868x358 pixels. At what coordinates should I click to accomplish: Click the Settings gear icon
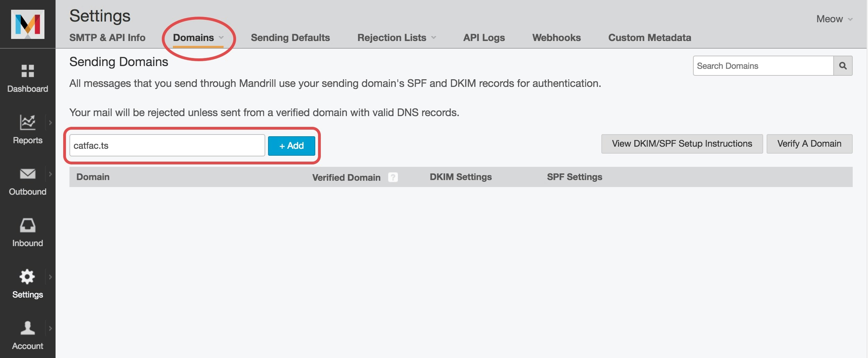coord(27,277)
